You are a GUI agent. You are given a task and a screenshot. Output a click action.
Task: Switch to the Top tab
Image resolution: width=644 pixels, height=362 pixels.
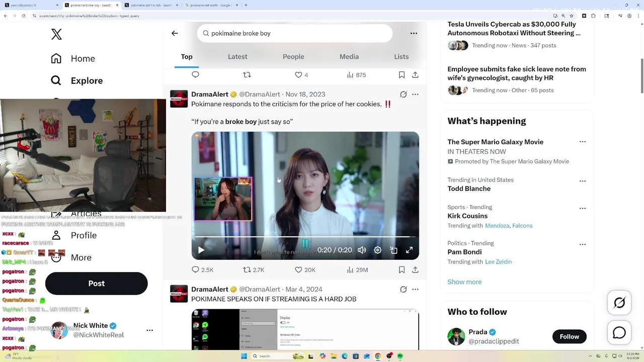pos(187,57)
